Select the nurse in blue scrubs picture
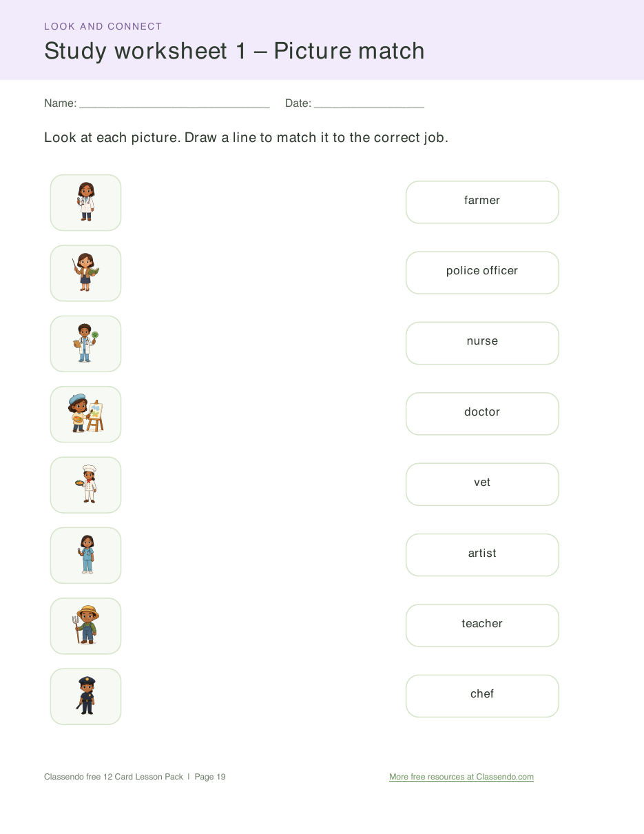This screenshot has height=834, width=644. [x=85, y=556]
